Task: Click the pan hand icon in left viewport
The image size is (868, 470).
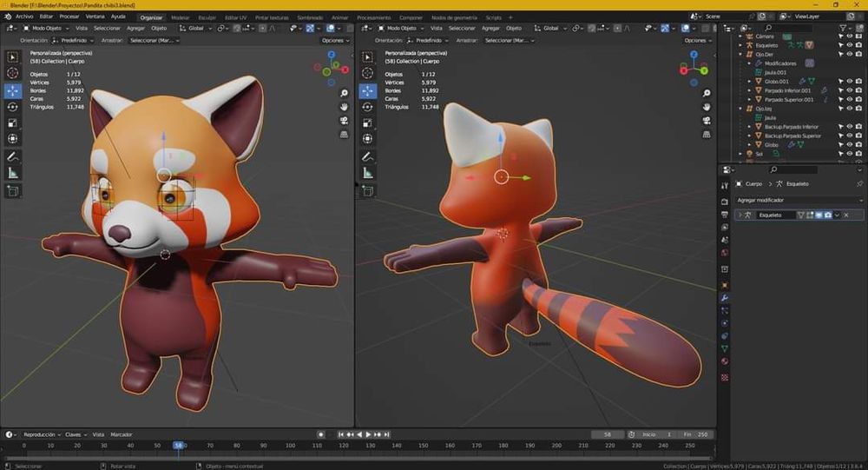Action: pos(344,107)
